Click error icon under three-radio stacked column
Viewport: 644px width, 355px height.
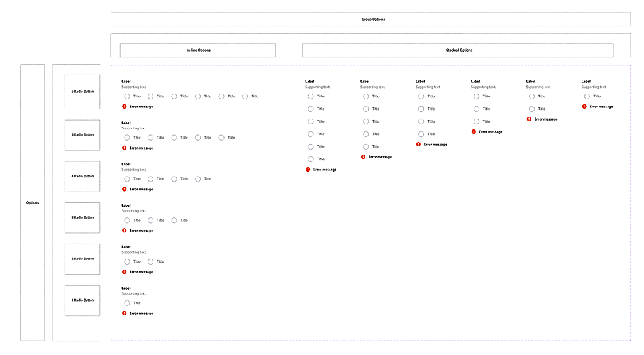click(x=474, y=132)
